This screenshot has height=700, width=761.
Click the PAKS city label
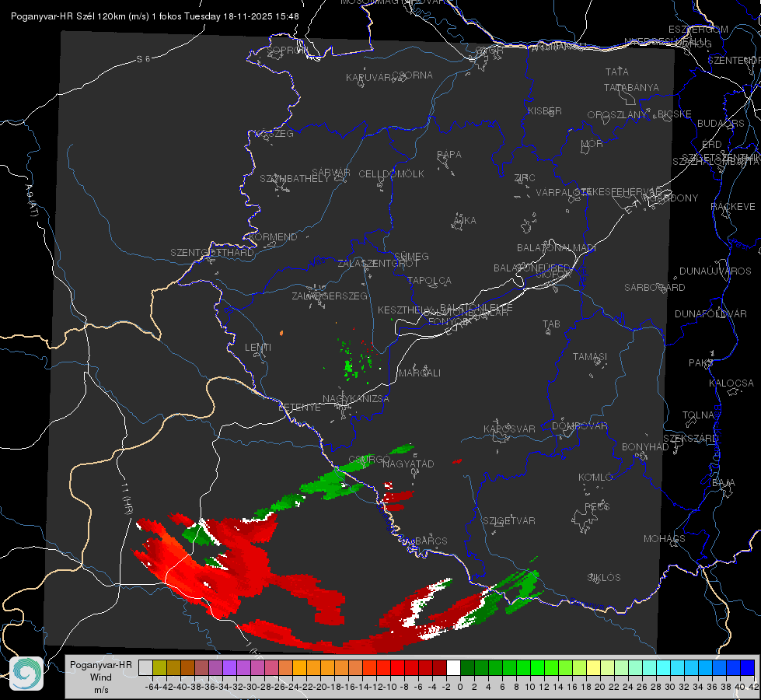700,363
